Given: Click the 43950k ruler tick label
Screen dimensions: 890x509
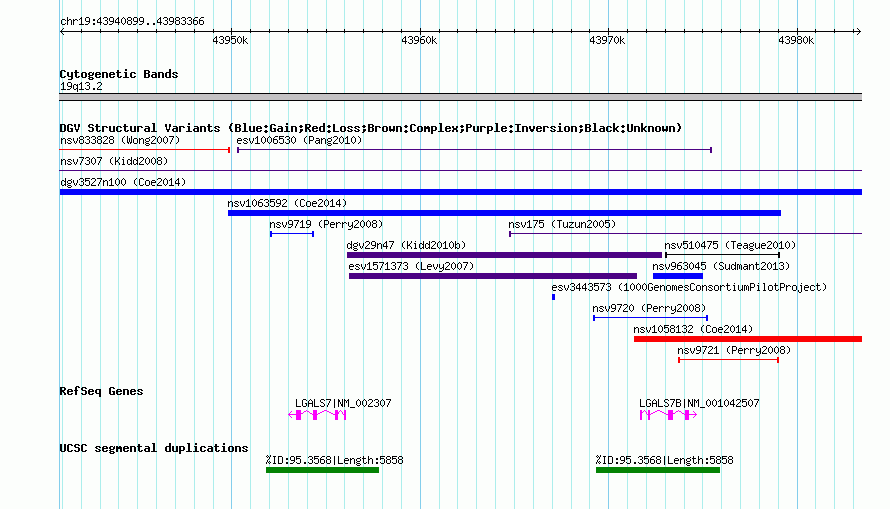Looking at the screenshot, I should tap(230, 40).
